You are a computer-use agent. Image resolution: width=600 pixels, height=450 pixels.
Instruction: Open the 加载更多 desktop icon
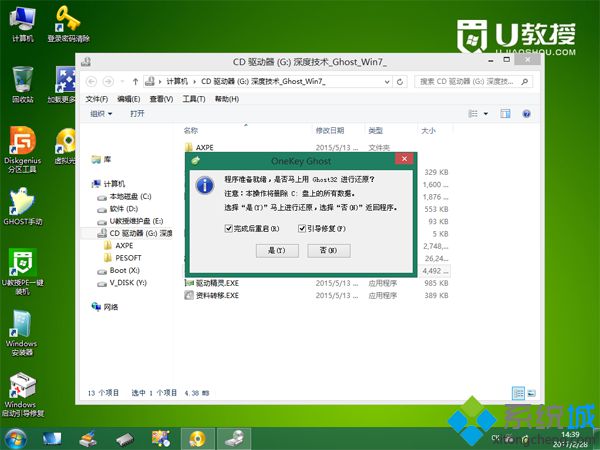coord(63,85)
